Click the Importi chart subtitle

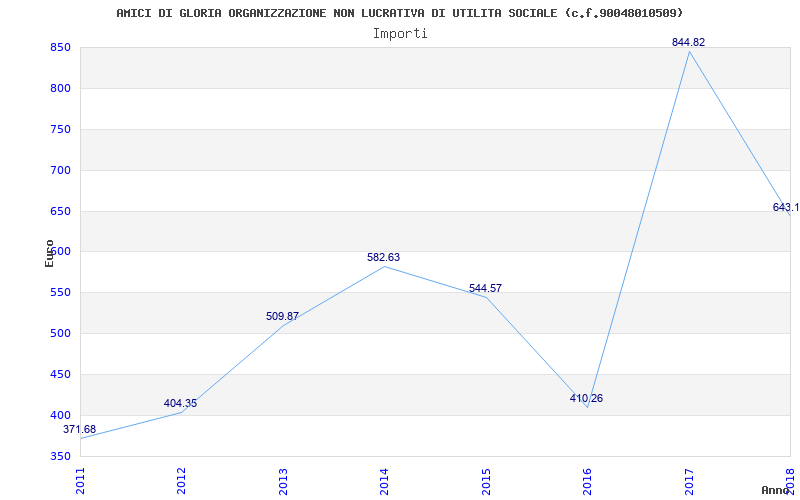pyautogui.click(x=400, y=34)
